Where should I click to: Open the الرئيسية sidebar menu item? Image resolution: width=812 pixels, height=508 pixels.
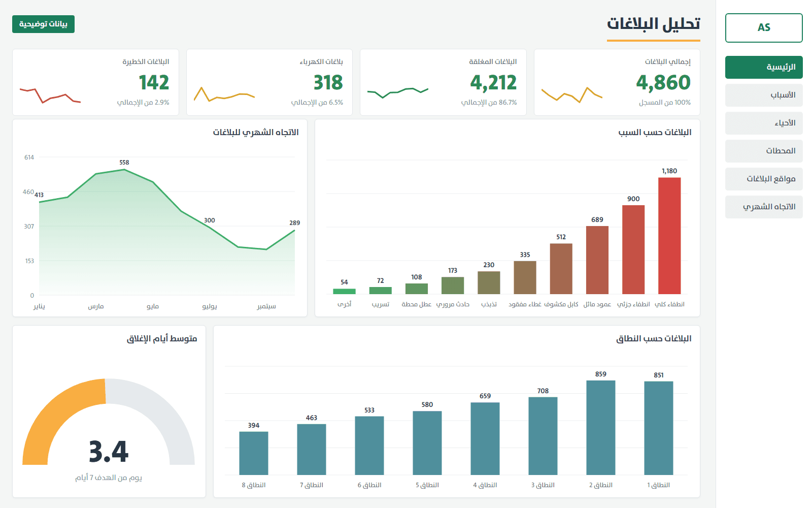(x=764, y=67)
